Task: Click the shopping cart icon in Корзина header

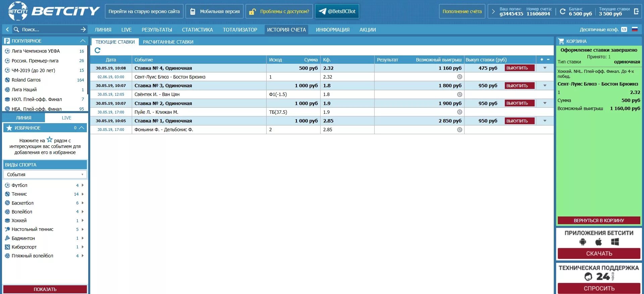Action: point(561,41)
